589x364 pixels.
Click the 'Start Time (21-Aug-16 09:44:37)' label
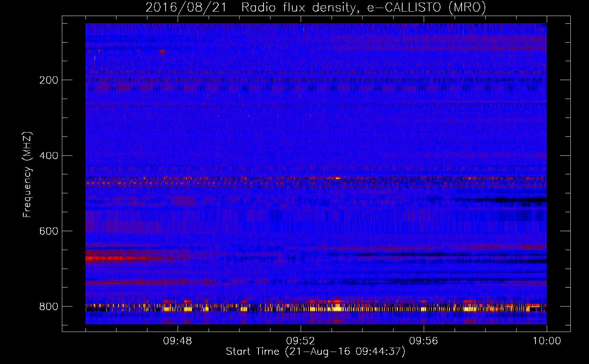[316, 352]
